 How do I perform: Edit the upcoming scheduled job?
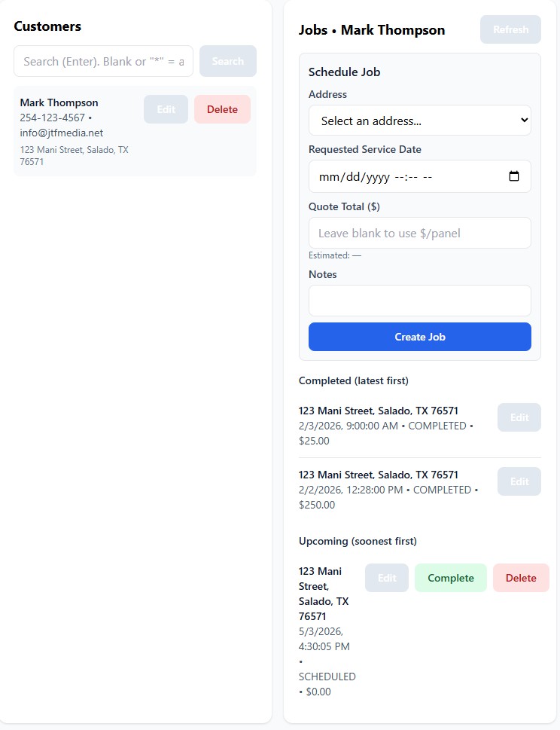[387, 578]
